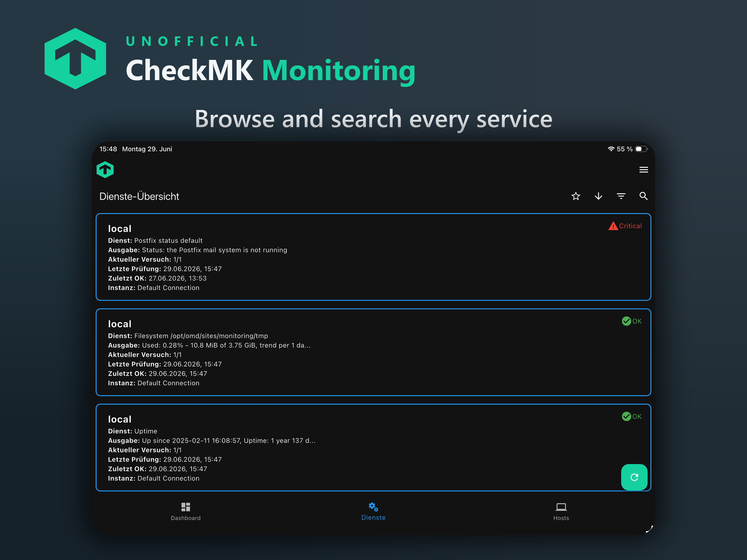This screenshot has width=747, height=560.
Task: Click the OK checkmark on Filesystem card
Action: coord(626,321)
